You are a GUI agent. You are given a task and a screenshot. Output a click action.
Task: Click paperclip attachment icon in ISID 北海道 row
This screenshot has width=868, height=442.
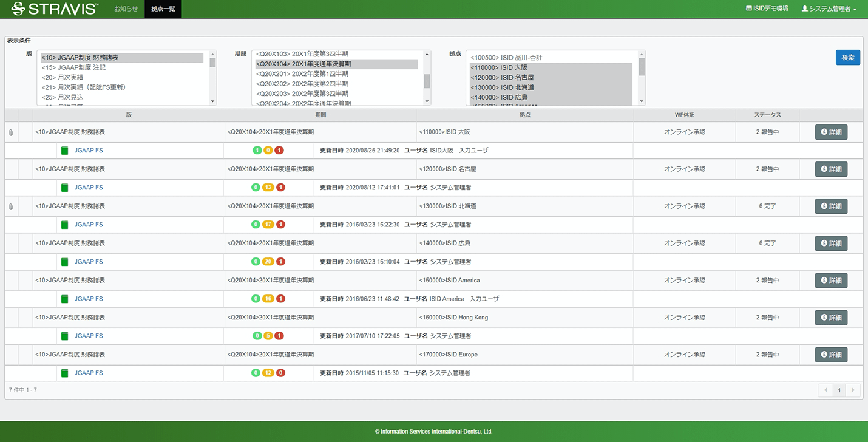pyautogui.click(x=11, y=206)
